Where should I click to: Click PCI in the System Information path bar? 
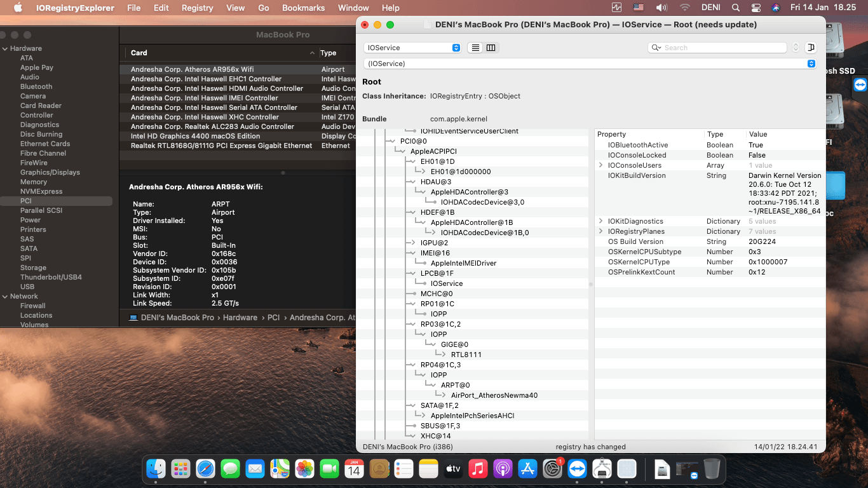[x=273, y=318]
